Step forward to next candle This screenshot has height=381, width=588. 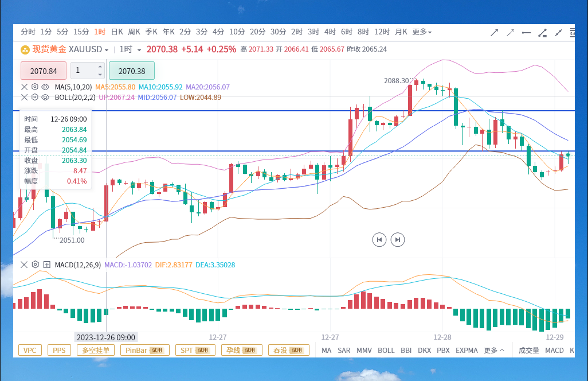tap(398, 240)
